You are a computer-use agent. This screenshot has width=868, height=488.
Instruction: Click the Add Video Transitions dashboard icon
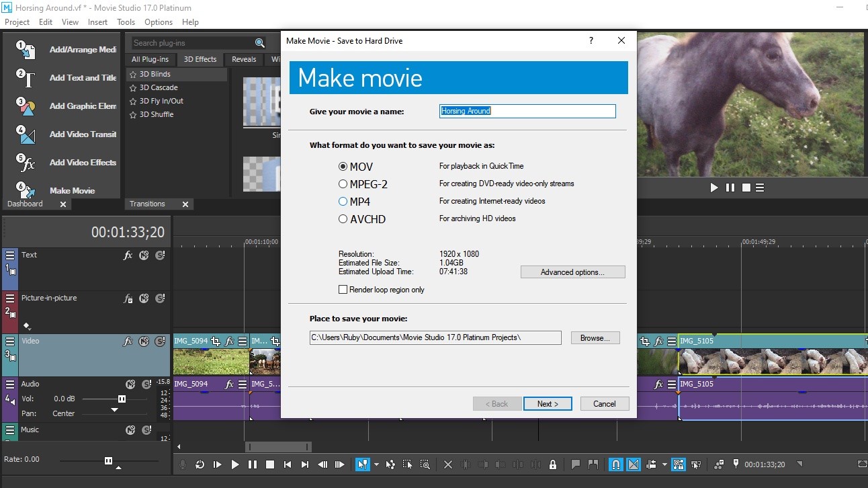(26, 134)
